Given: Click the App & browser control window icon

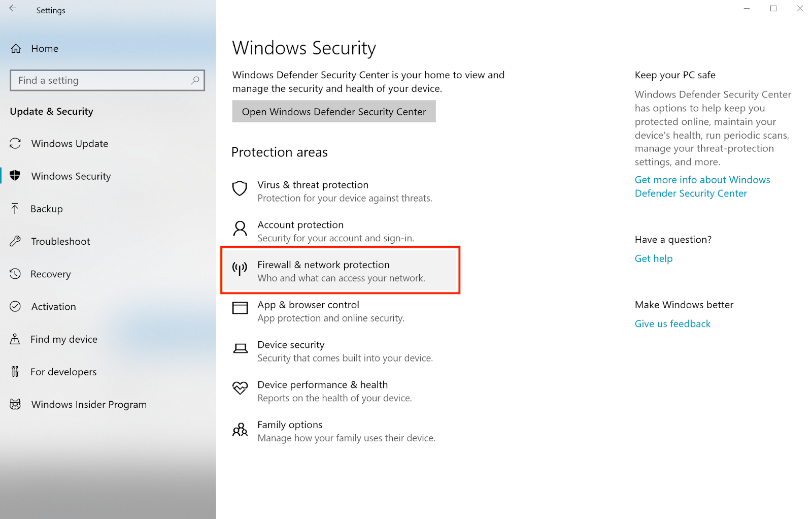Looking at the screenshot, I should tap(240, 308).
